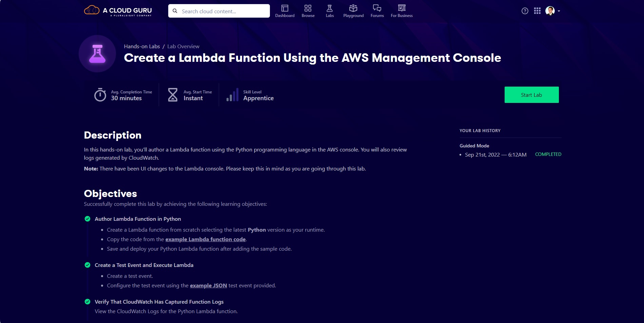Focus the Search cloud content field
This screenshot has height=323, width=644.
tap(219, 11)
